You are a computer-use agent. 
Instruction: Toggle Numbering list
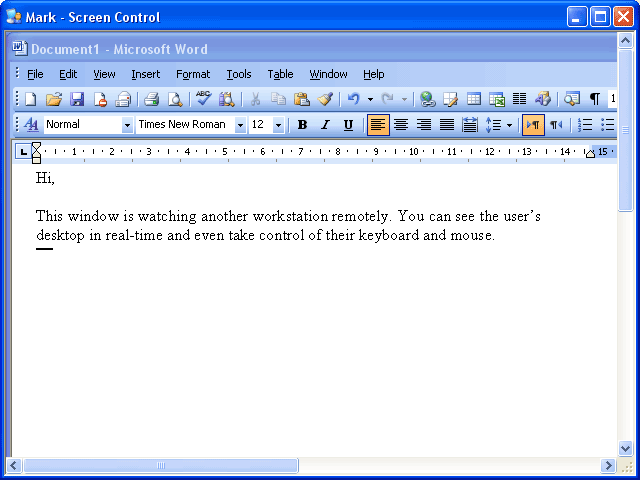tap(585, 124)
